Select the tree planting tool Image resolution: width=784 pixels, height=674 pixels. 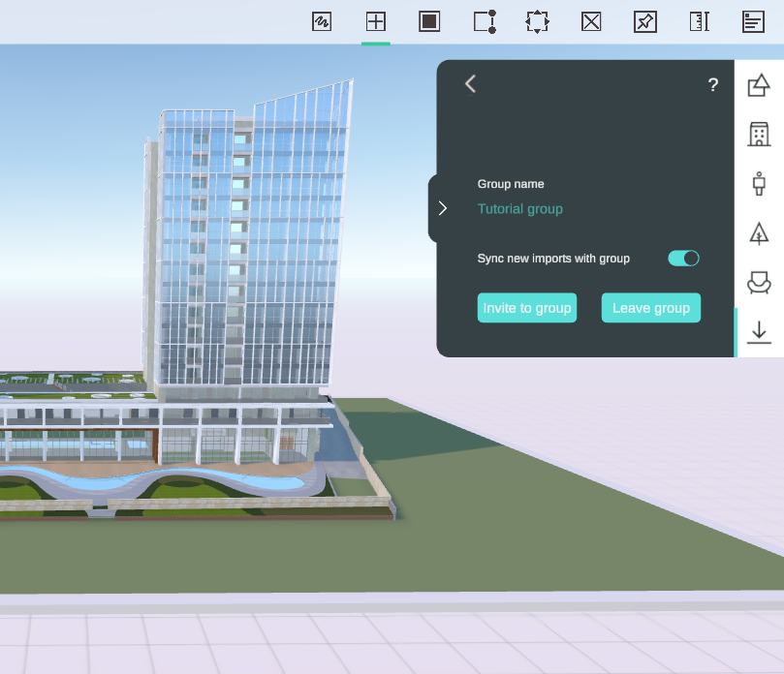click(759, 232)
